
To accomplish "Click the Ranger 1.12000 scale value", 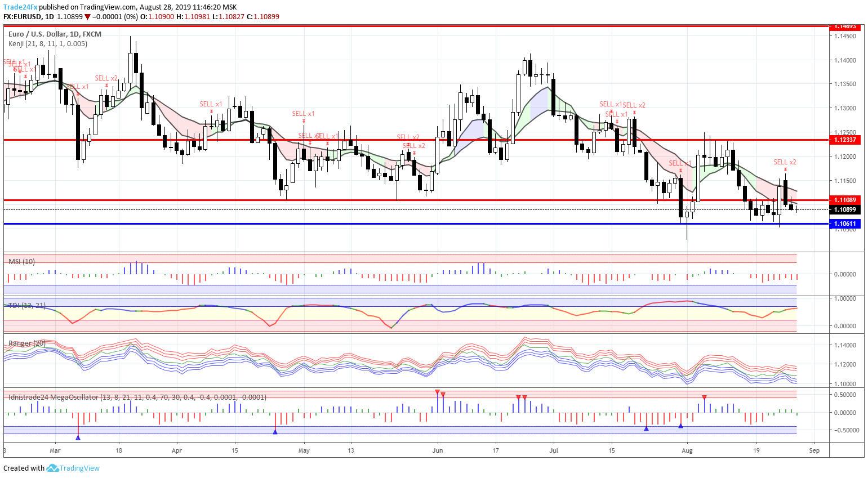I will (845, 364).
